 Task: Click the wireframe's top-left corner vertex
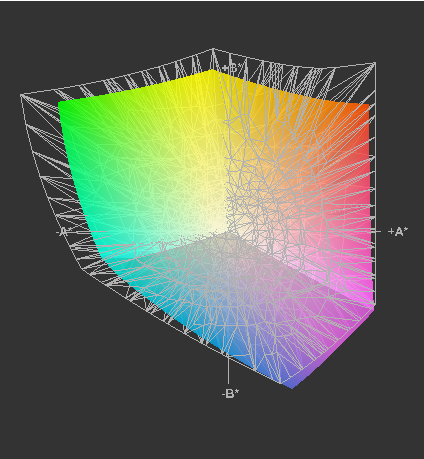[x=22, y=96]
